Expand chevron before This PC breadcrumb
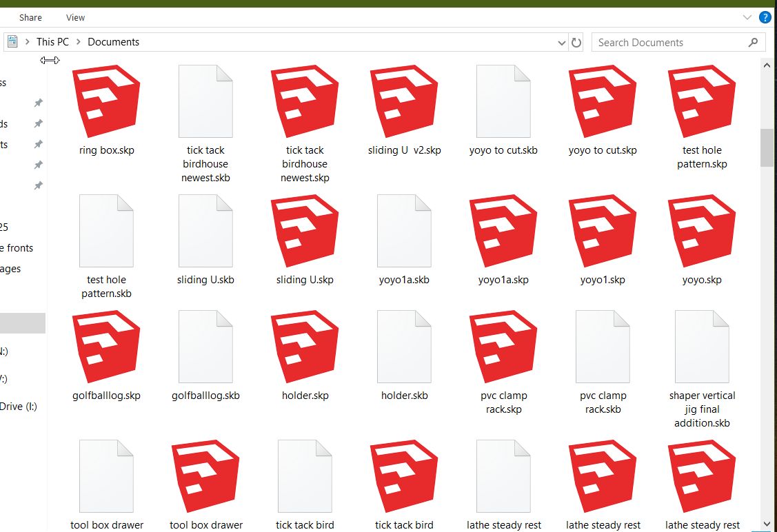Screen dimensions: 777x532 (x=28, y=42)
